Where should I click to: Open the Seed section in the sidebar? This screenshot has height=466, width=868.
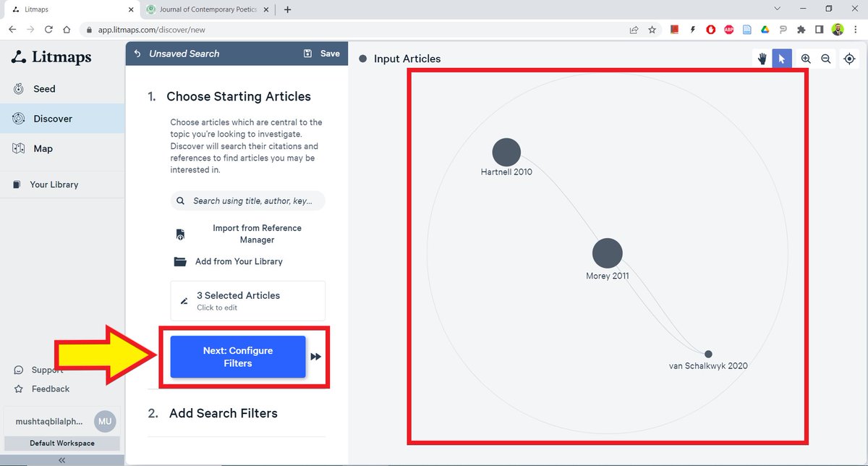click(43, 88)
